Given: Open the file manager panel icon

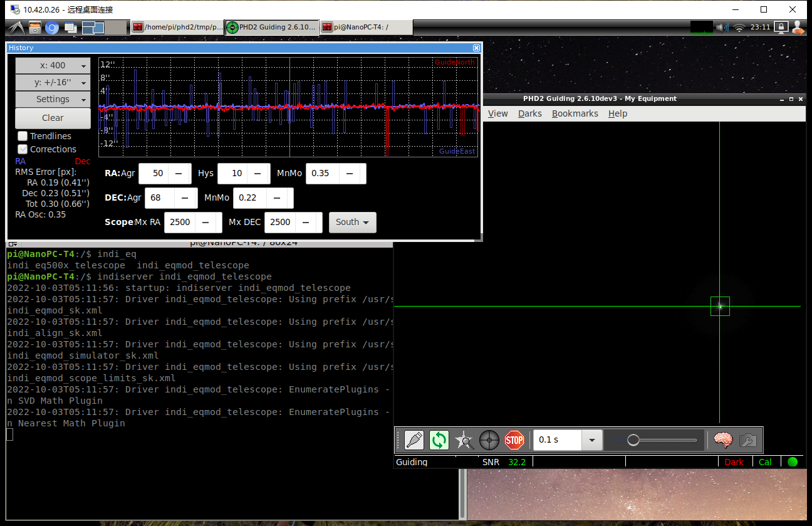Looking at the screenshot, I should click(x=35, y=28).
